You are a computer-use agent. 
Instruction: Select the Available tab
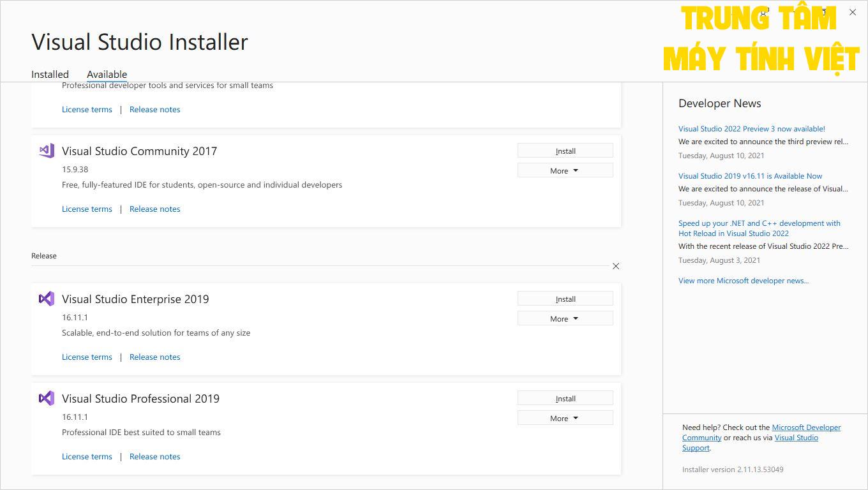tap(107, 74)
